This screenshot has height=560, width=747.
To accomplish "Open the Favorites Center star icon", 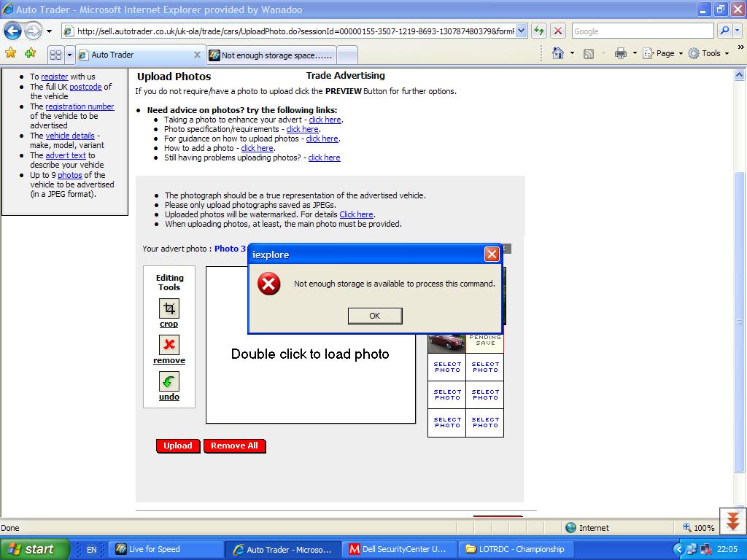I will click(10, 53).
